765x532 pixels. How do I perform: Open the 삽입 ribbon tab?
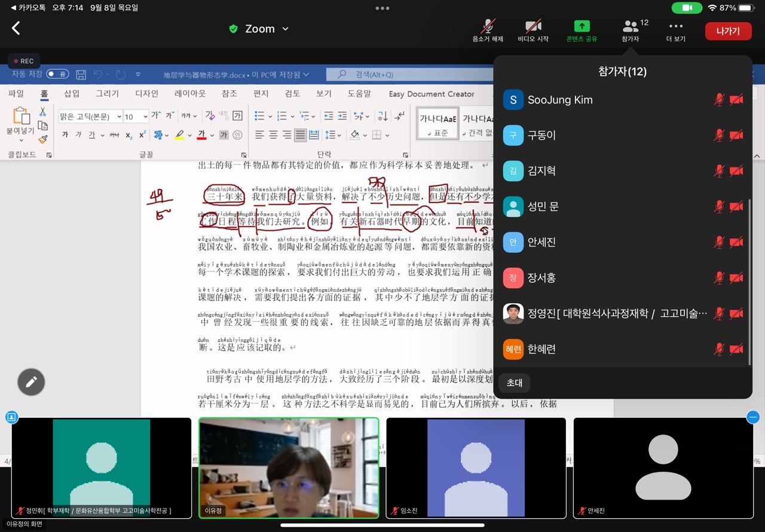click(x=72, y=94)
